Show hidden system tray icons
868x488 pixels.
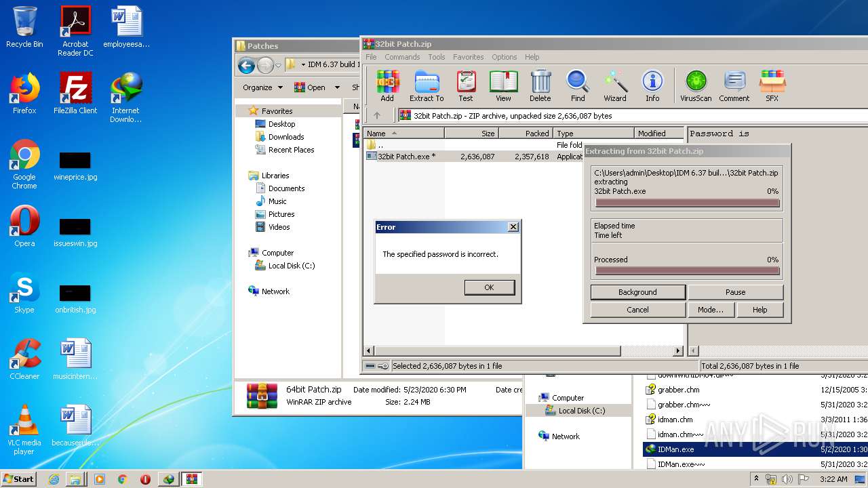[757, 479]
